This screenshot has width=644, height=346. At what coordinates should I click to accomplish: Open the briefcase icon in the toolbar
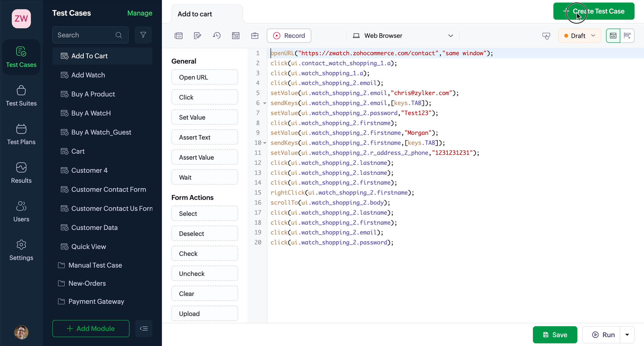[x=255, y=35]
